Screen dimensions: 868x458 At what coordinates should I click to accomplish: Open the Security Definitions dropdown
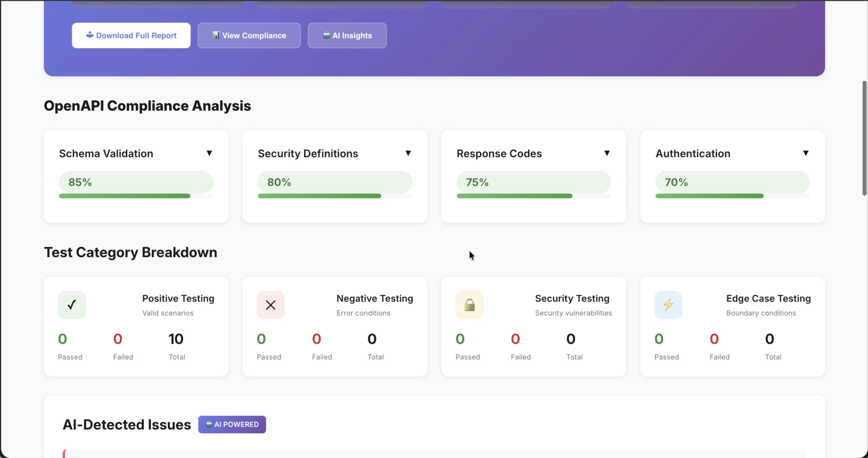tap(408, 153)
